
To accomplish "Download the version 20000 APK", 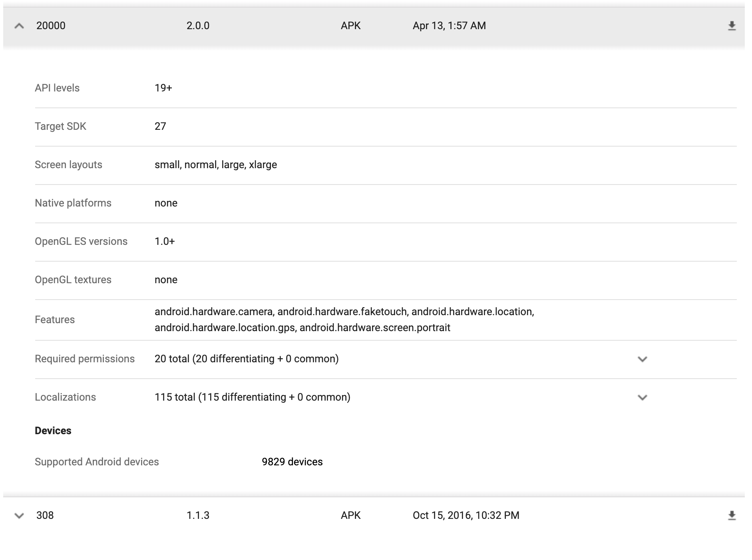I will [732, 26].
